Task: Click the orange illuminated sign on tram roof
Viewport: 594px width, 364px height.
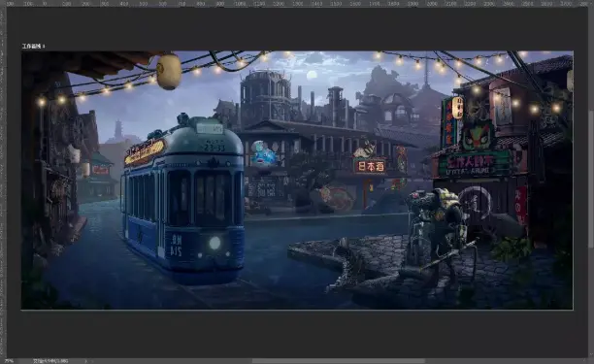Action: 145,151
